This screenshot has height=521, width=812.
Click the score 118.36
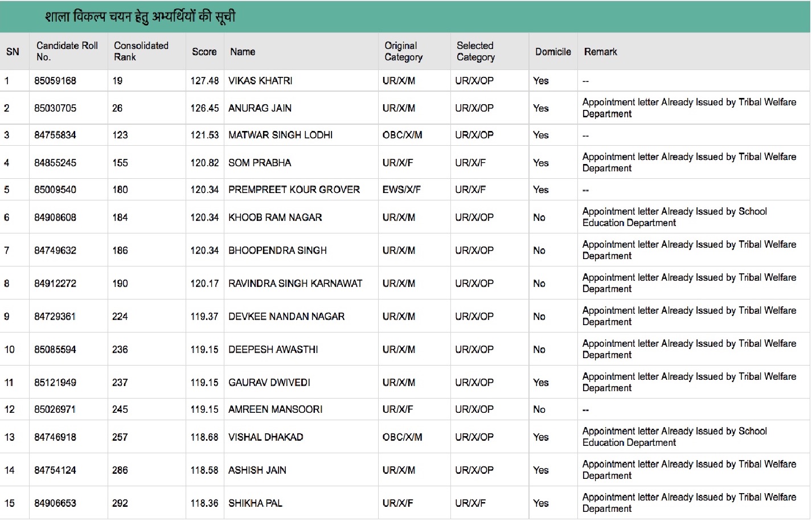(x=204, y=503)
